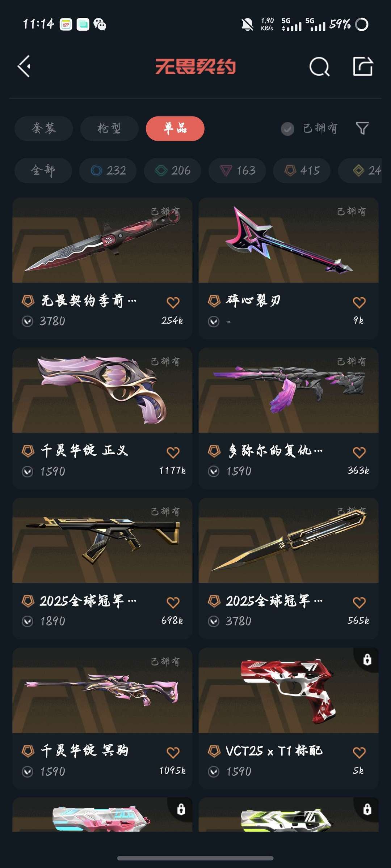Filter by green diamond rarity 206

coord(172,170)
